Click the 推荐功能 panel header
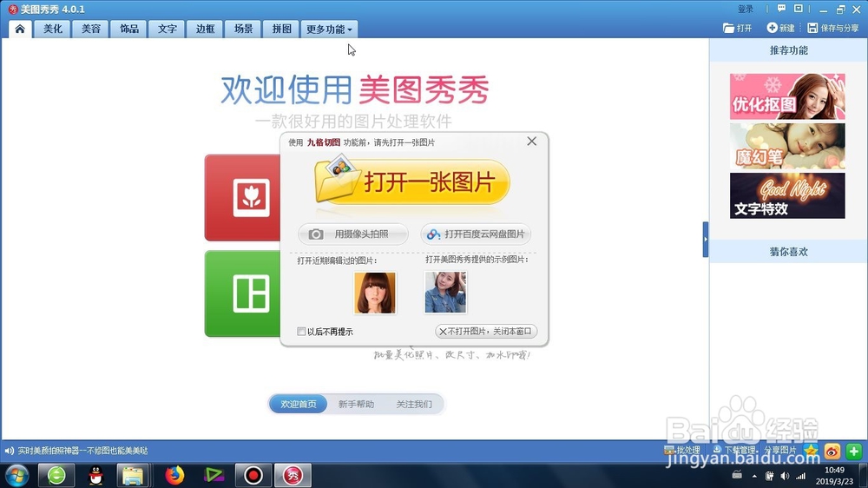This screenshot has height=488, width=868. [788, 50]
